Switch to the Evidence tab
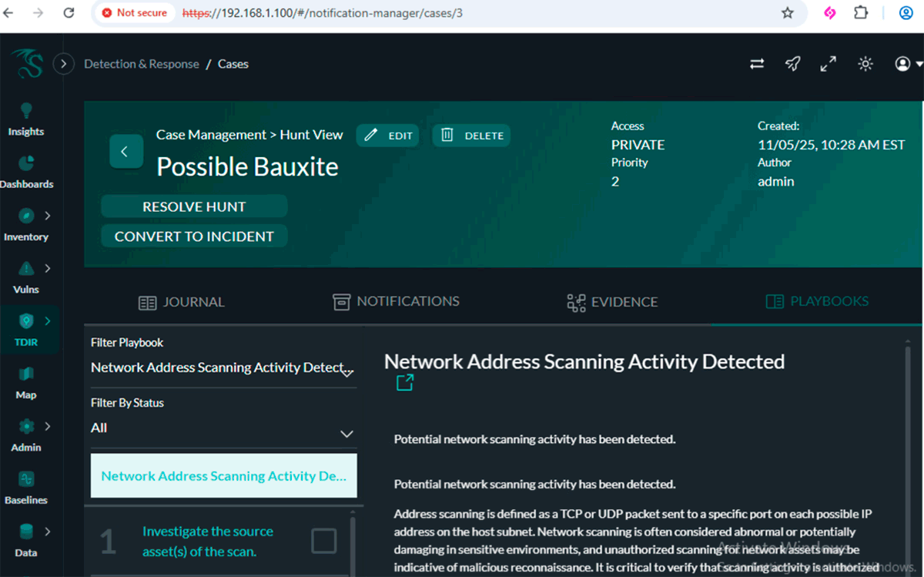The height and width of the screenshot is (577, 924). [x=612, y=302]
